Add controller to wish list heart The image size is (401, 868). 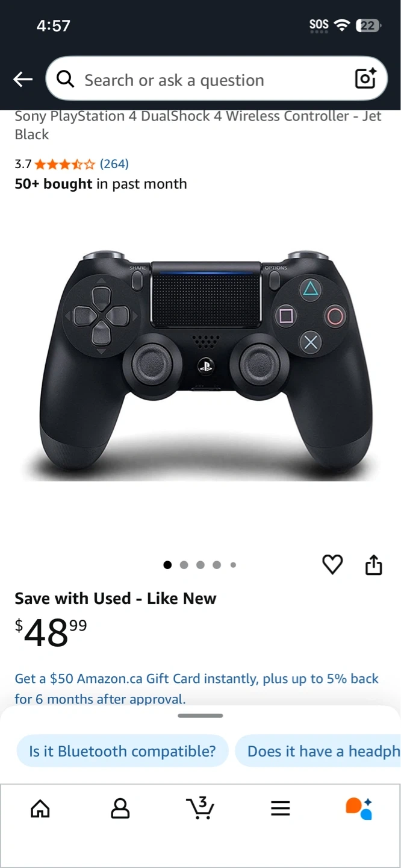coord(332,565)
